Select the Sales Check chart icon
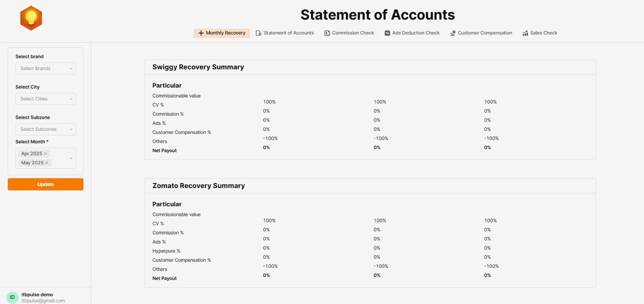 tap(524, 33)
